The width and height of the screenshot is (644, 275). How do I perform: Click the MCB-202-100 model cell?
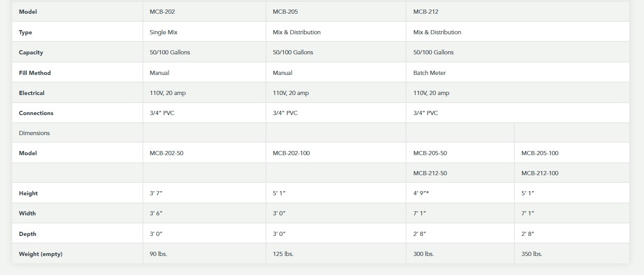pos(291,153)
